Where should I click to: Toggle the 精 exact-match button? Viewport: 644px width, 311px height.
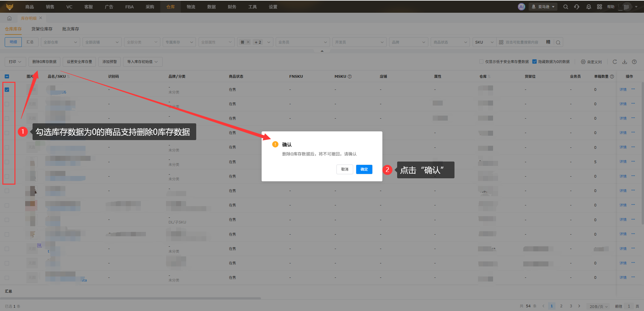(x=548, y=42)
